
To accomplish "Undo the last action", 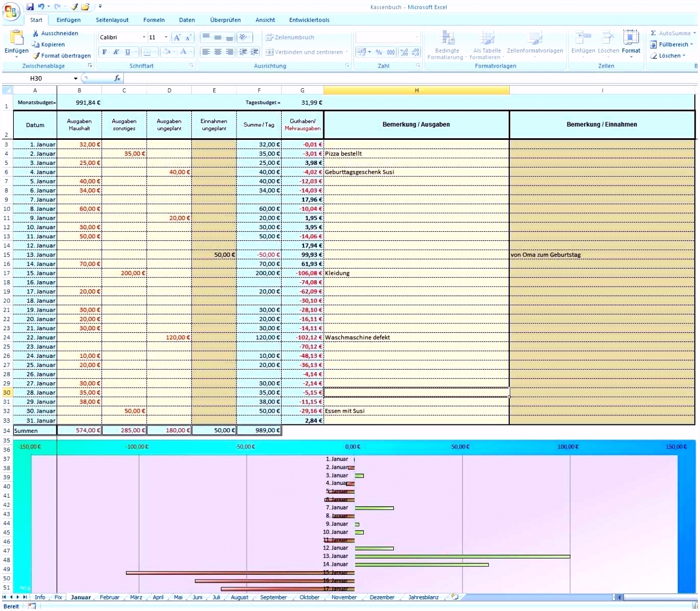I will [x=41, y=7].
